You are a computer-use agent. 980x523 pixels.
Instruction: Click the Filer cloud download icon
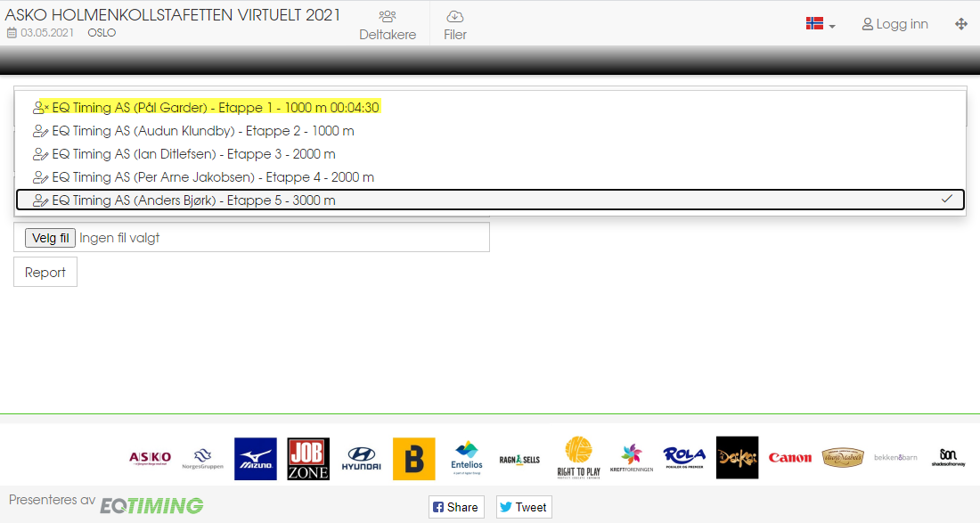tap(455, 16)
